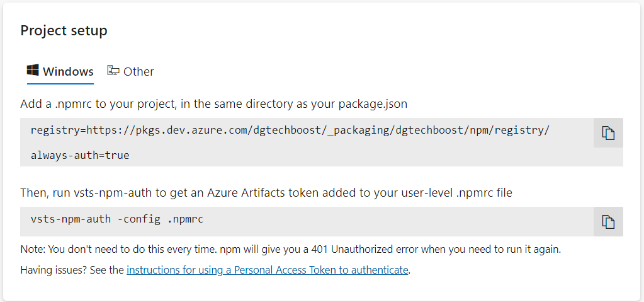
Task: Click the note about 401 Unauthorized error
Action: 290,249
